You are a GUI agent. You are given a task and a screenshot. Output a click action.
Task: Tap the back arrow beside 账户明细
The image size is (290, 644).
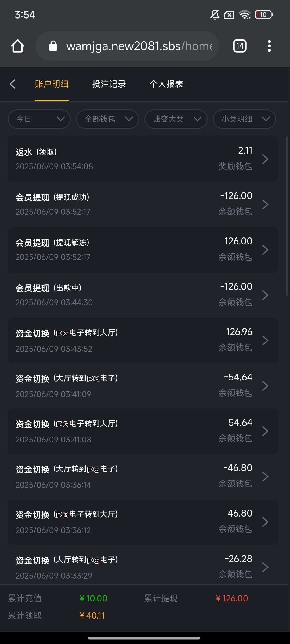tap(12, 84)
